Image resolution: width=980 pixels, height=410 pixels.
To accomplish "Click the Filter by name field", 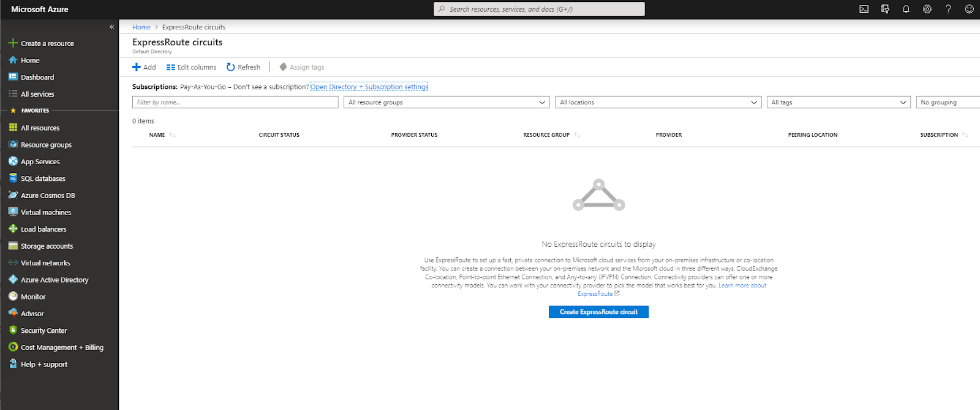I will click(235, 102).
